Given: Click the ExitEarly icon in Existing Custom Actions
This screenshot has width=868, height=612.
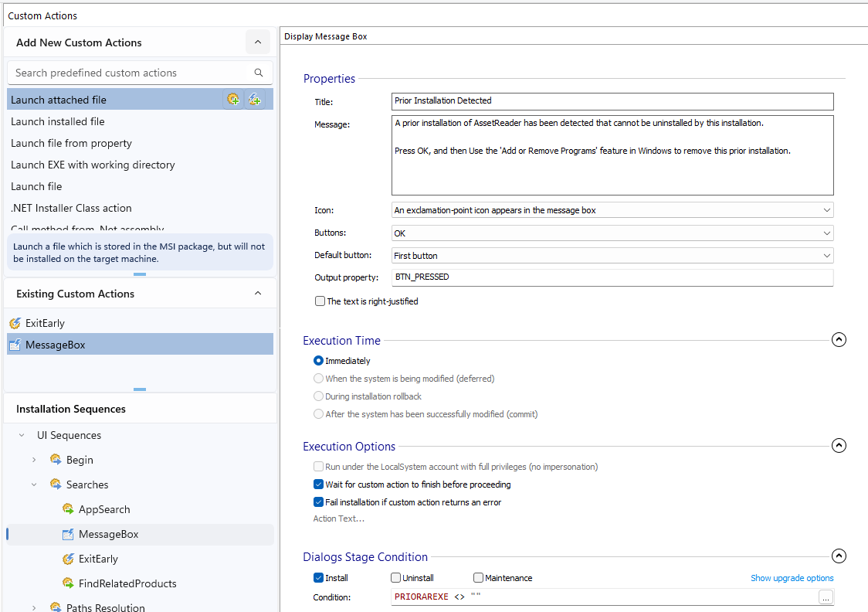Looking at the screenshot, I should coord(15,323).
